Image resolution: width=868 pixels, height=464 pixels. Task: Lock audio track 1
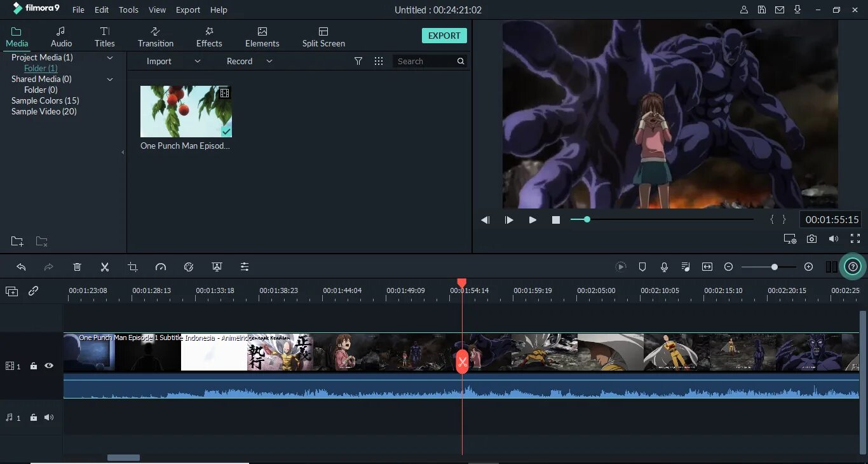[34, 418]
